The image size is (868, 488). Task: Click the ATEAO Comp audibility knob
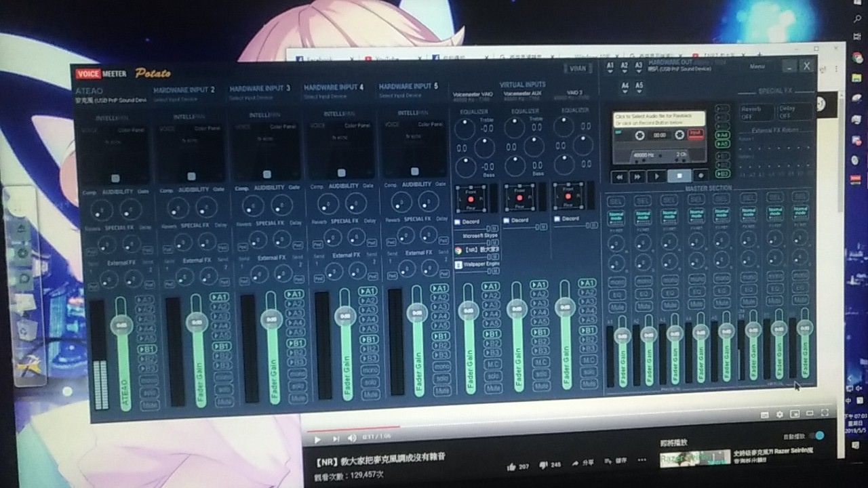[102, 209]
